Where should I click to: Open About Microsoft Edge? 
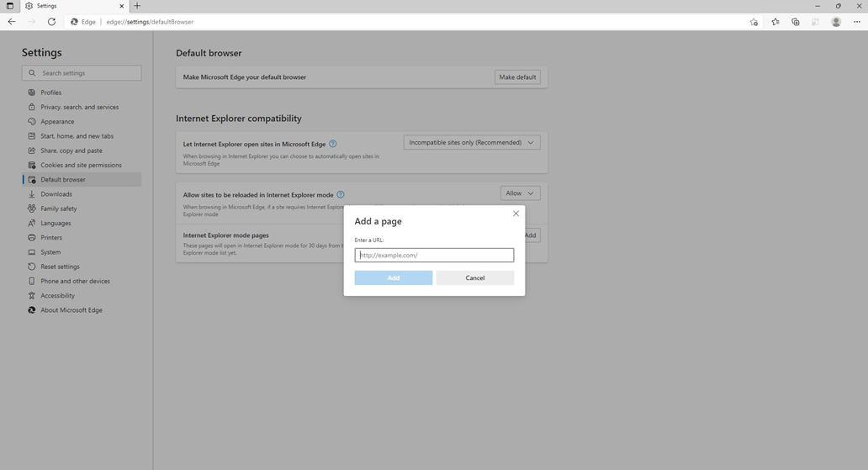[x=82, y=310]
